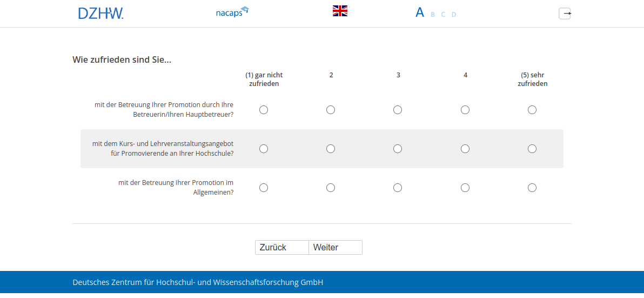The image size is (644, 298).
Task: Rate Betreuung im Allgemeinen as 4
Action: (465, 188)
